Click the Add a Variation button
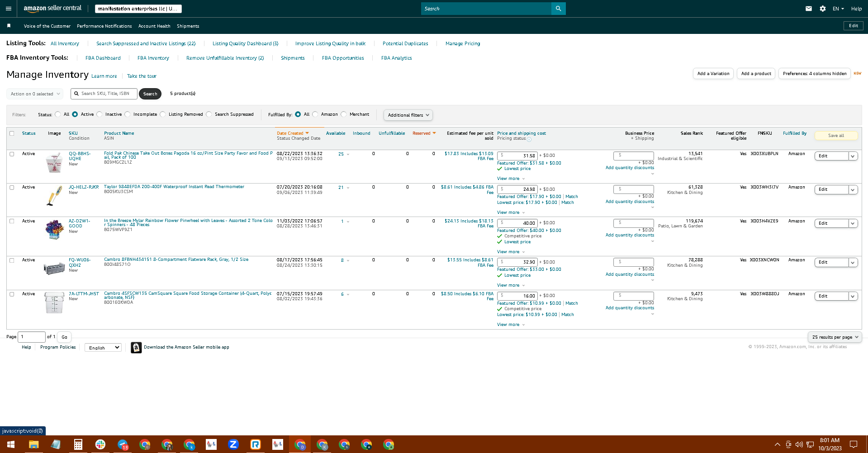The height and width of the screenshot is (453, 868). pos(713,74)
